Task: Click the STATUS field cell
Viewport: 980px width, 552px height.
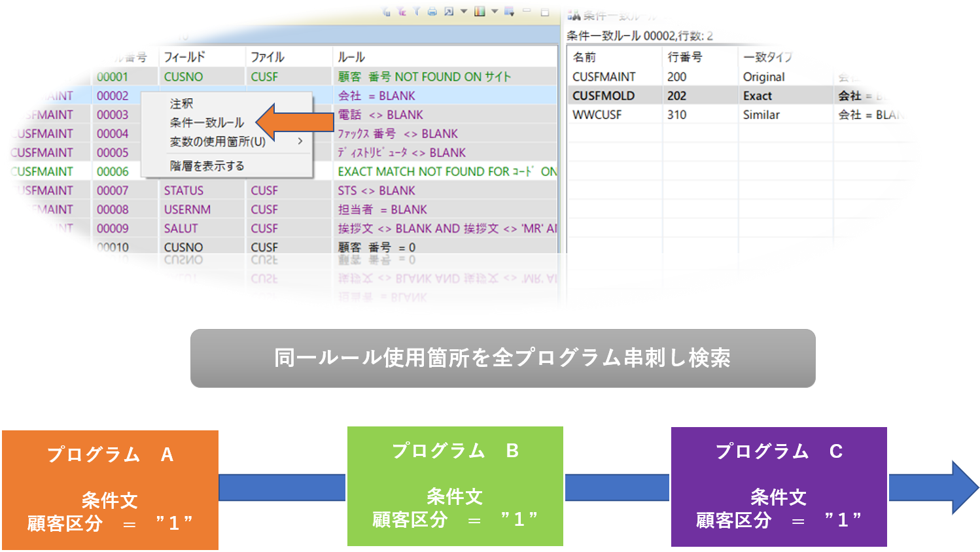Action: click(x=183, y=190)
